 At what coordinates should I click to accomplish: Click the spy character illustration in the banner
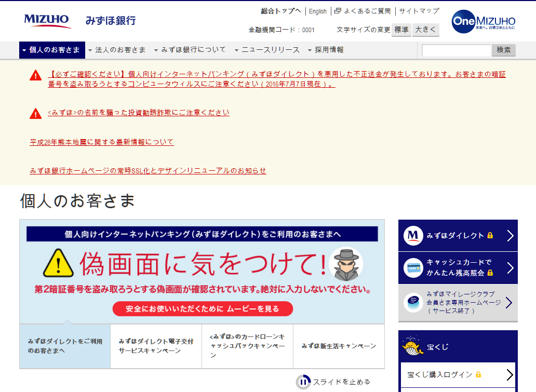tap(346, 264)
